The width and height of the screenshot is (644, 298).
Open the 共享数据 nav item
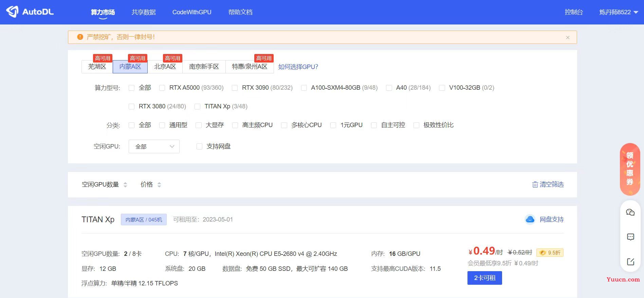(144, 12)
